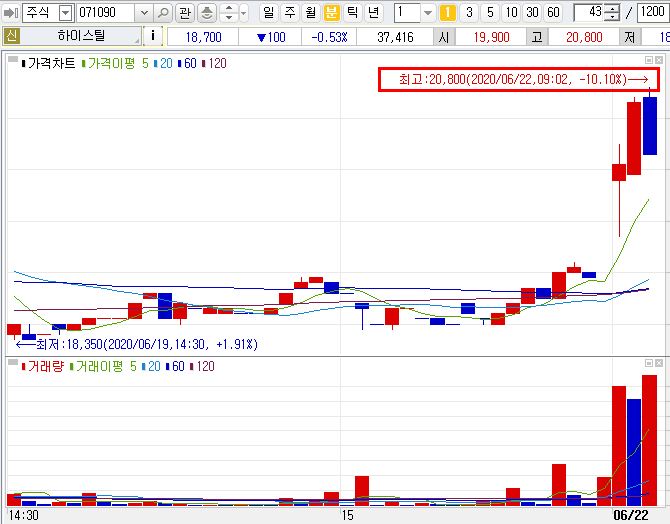This screenshot has width=670, height=524.
Task: Click the price moving average 20 legend
Action: click(163, 64)
